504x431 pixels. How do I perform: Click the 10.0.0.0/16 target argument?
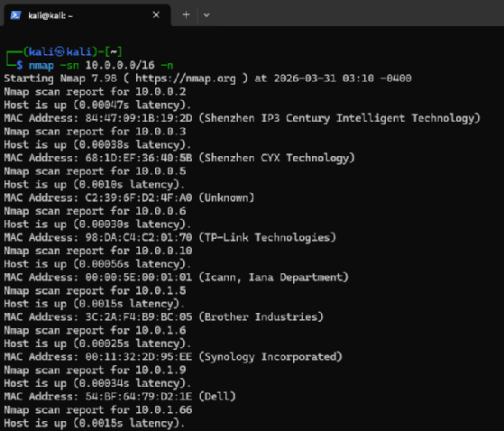(120, 65)
